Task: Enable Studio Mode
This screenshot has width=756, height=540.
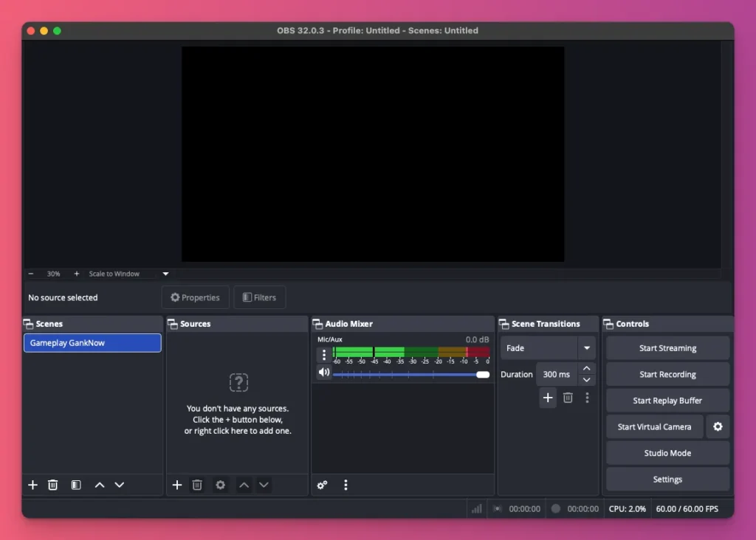Action: (667, 452)
